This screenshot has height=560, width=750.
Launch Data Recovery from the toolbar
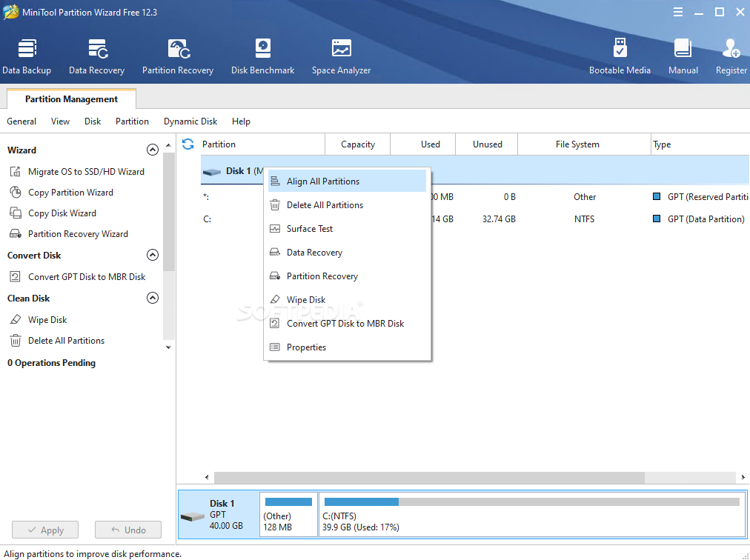tap(96, 57)
